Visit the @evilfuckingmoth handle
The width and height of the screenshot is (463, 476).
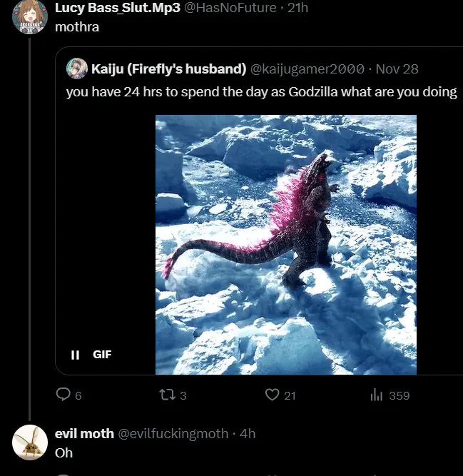click(x=173, y=433)
